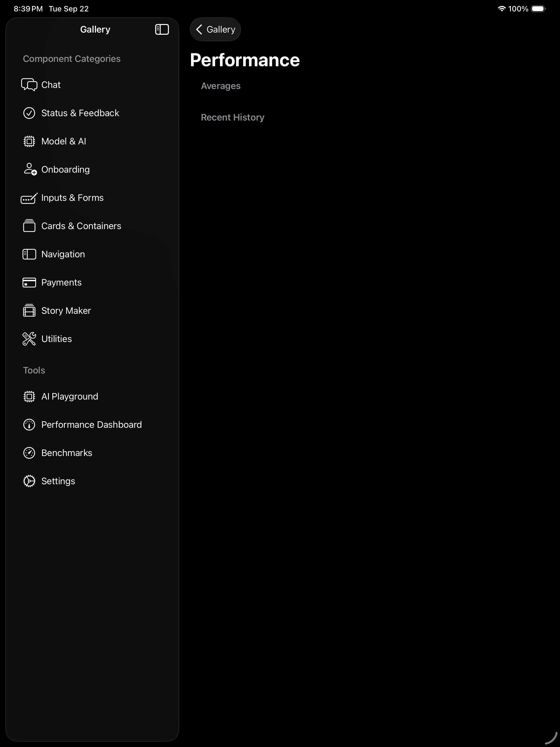Open the Story Maker label
The image size is (560, 747).
pyautogui.click(x=66, y=311)
